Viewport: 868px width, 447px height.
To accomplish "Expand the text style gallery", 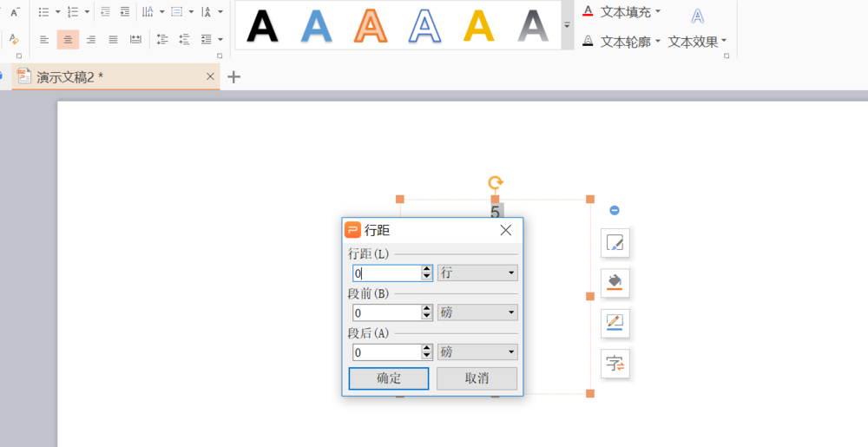I will click(567, 25).
